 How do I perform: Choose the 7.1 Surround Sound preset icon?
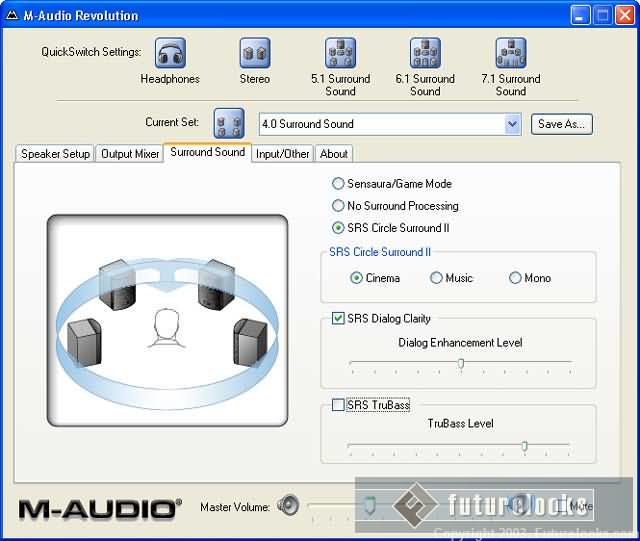pos(510,53)
